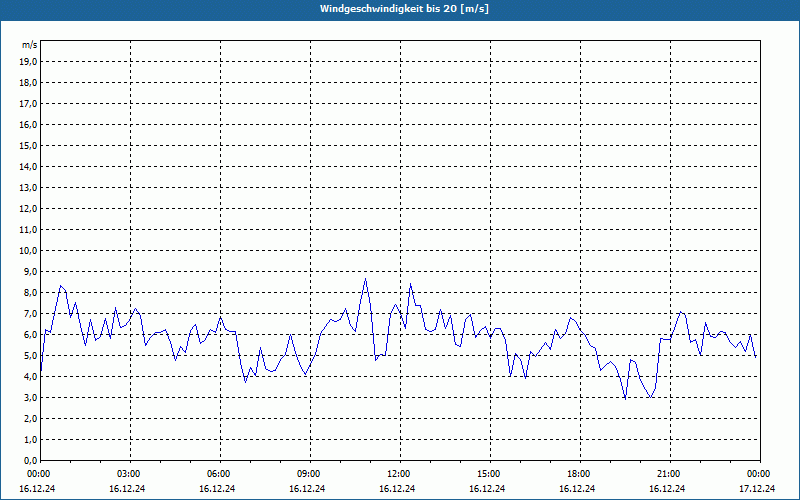Select the 6,0 y-axis tick label
This screenshot has height=500, width=800.
(x=30, y=335)
